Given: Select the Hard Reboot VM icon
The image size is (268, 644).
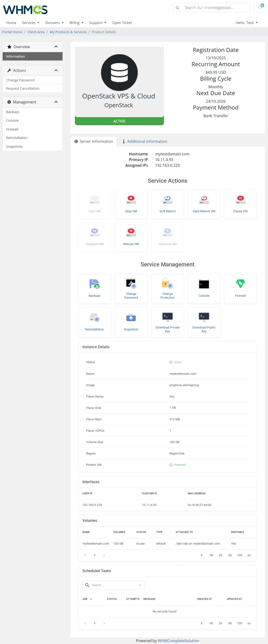Looking at the screenshot, I should (204, 199).
